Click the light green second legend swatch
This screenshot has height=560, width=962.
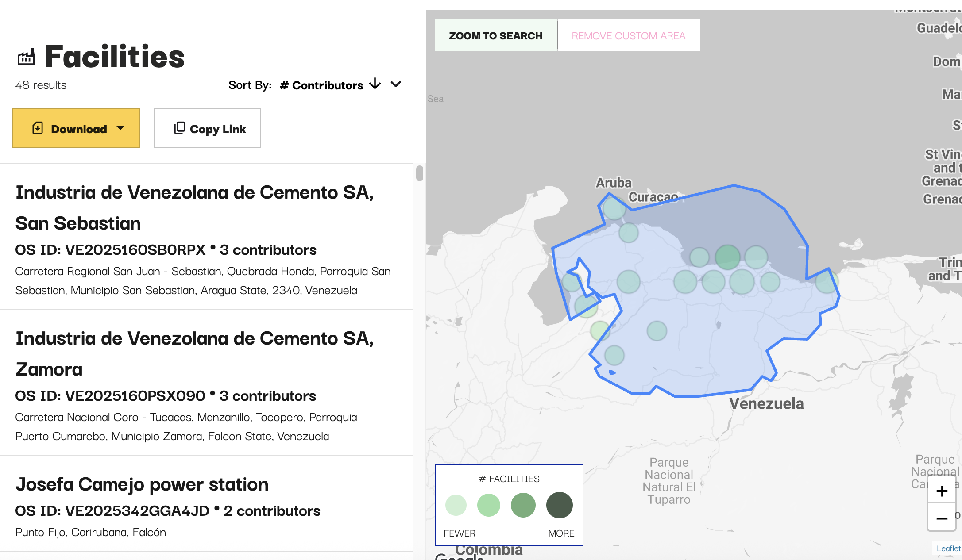(x=489, y=505)
